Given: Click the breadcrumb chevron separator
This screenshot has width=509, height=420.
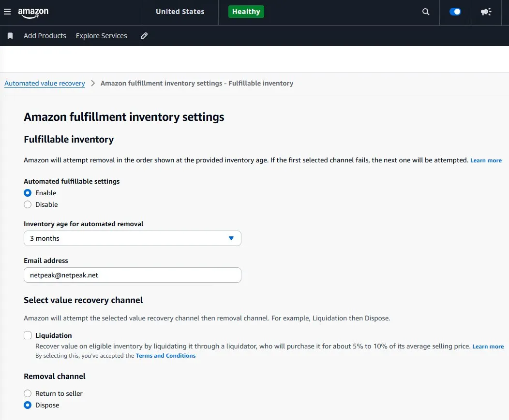Looking at the screenshot, I should point(93,83).
